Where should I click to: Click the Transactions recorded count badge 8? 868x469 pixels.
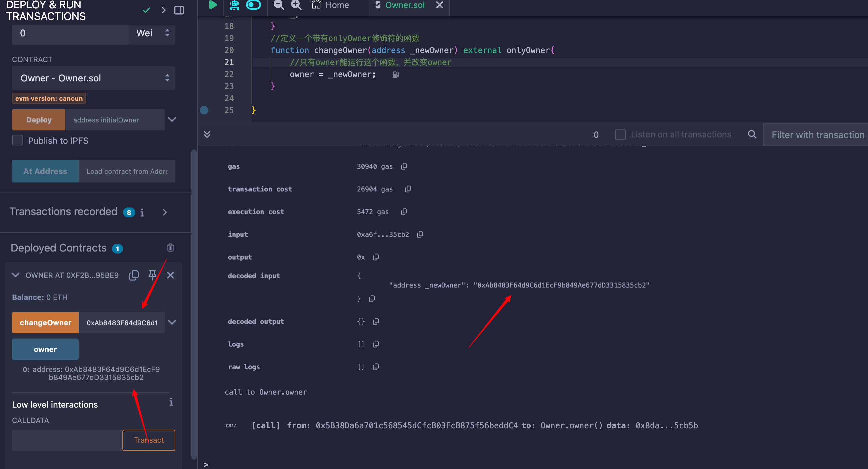tap(129, 212)
